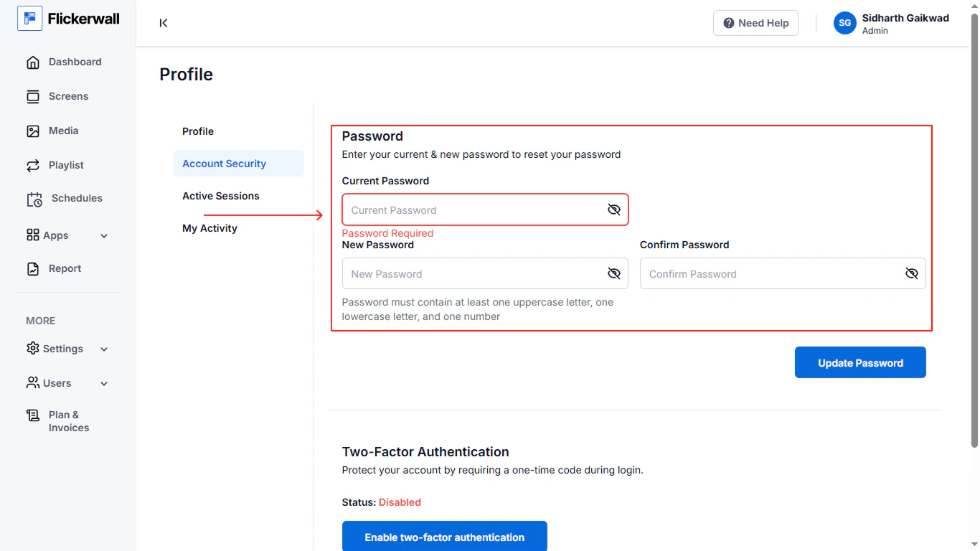This screenshot has width=980, height=551.
Task: Click the "MORE" sidebar label
Action: (x=41, y=321)
